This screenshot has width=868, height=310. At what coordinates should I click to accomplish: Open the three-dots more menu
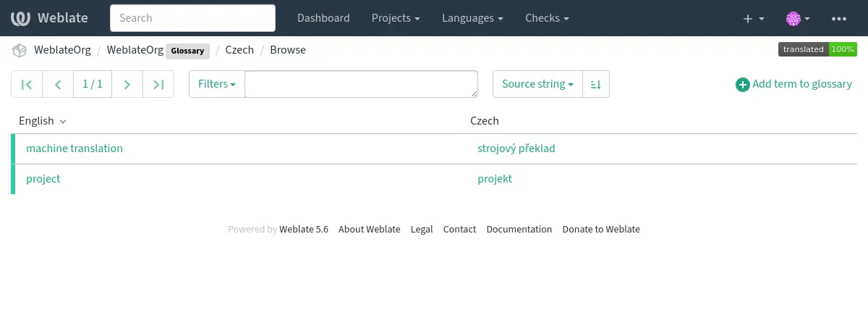pyautogui.click(x=839, y=18)
